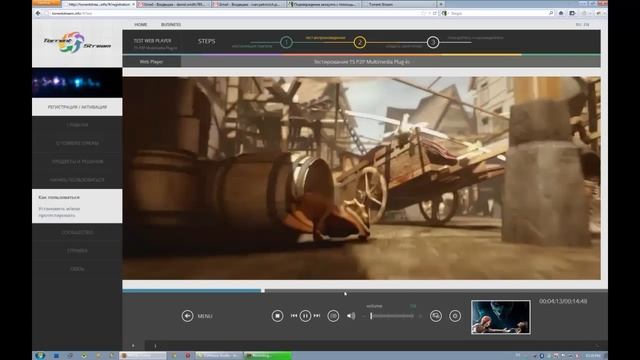Open player settings gear icon
Image resolution: width=640 pixels, height=360 pixels.
(x=455, y=316)
